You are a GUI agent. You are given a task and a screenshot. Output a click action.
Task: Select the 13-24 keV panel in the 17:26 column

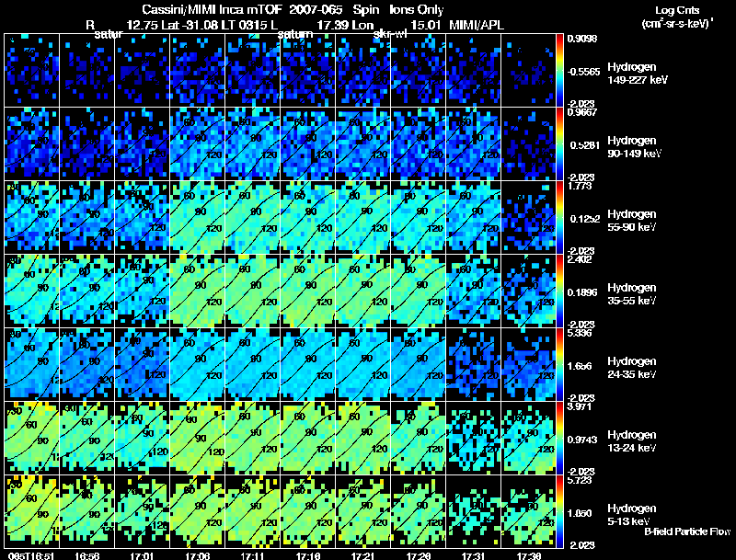[x=419, y=439]
